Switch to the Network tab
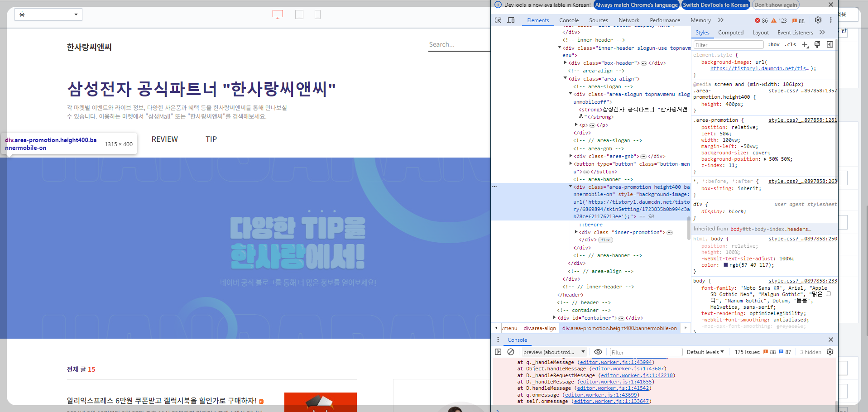This screenshot has width=868, height=412. 629,20
